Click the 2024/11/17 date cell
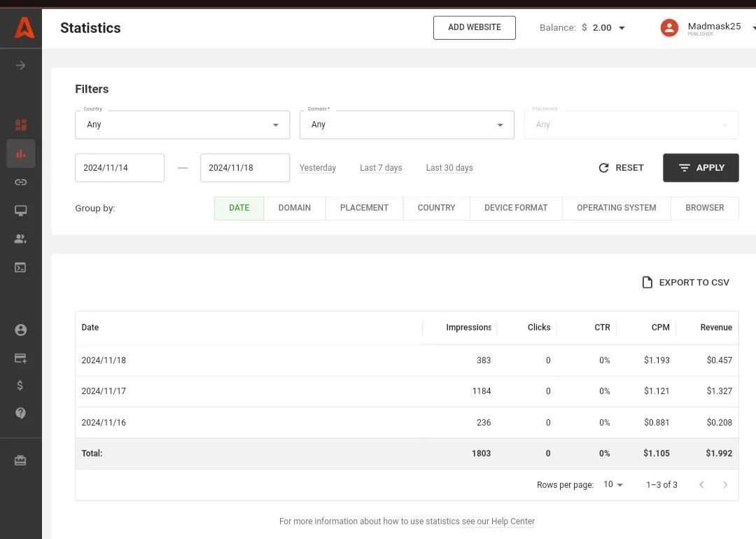 coord(104,391)
